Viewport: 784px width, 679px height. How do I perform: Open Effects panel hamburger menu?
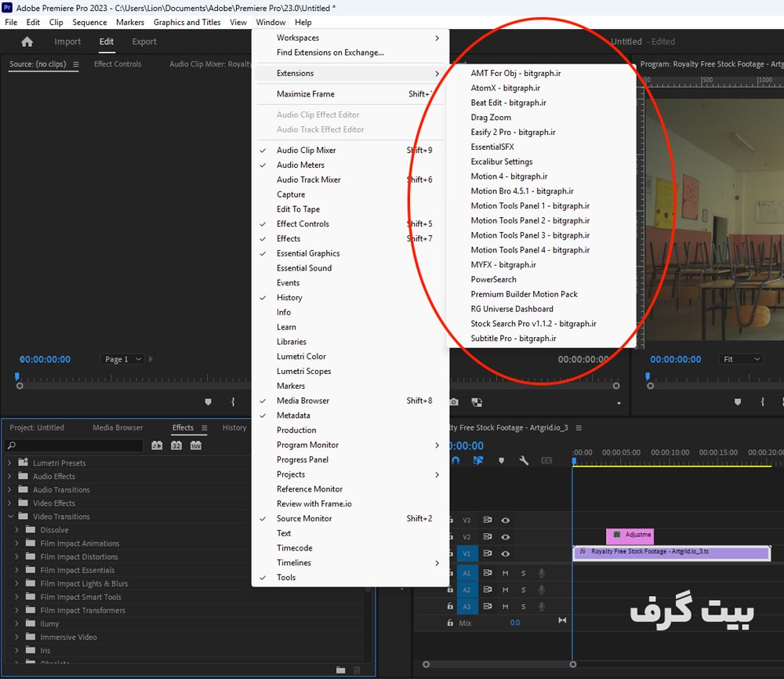coord(204,427)
